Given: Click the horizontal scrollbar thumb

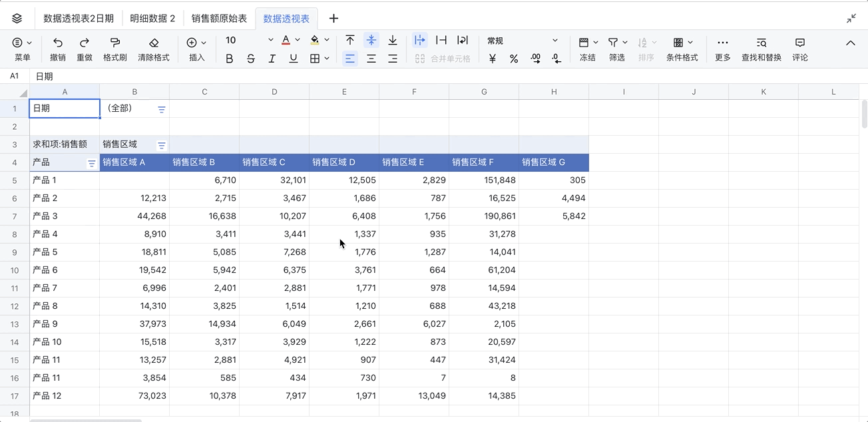Looking at the screenshot, I should click(86, 420).
